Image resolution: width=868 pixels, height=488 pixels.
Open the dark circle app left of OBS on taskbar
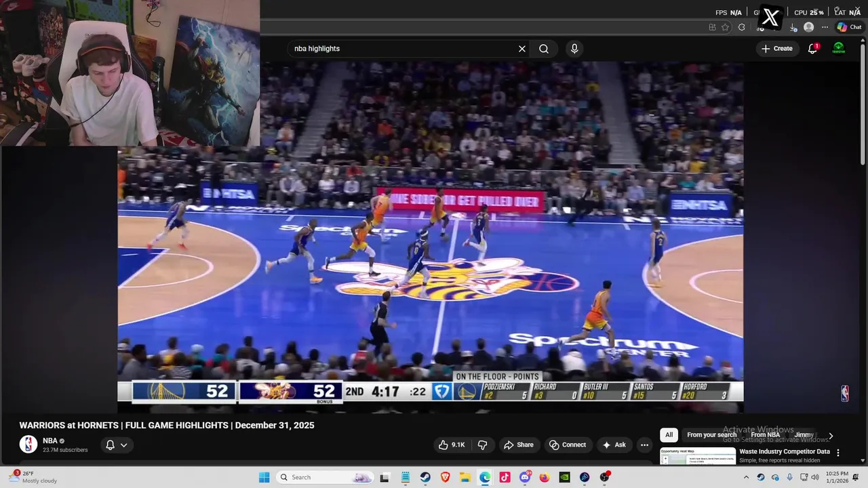pos(585,477)
